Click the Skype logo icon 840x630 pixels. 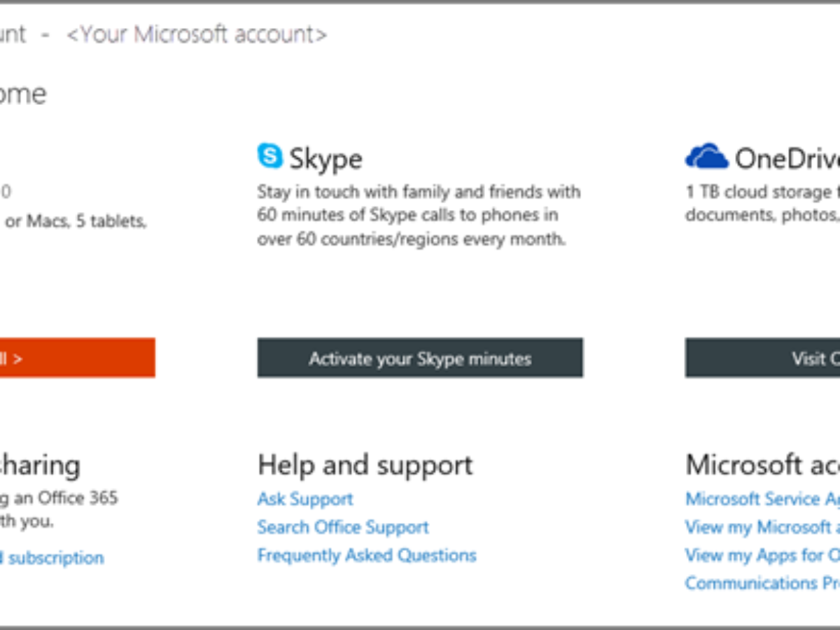(269, 156)
